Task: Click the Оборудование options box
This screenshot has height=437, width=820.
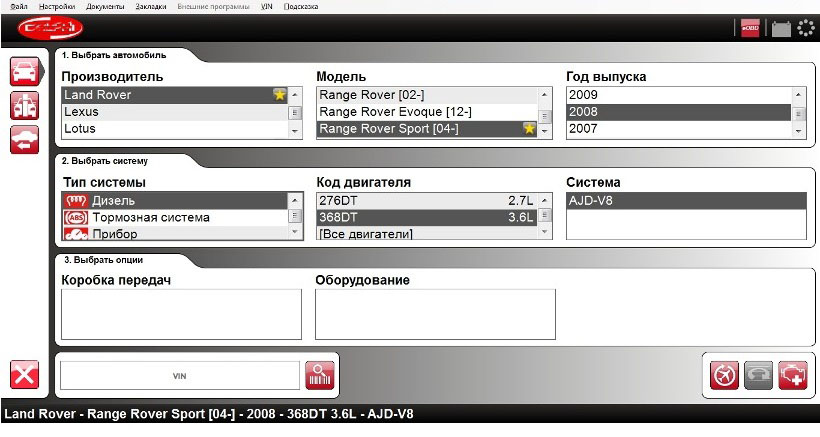Action: [435, 314]
